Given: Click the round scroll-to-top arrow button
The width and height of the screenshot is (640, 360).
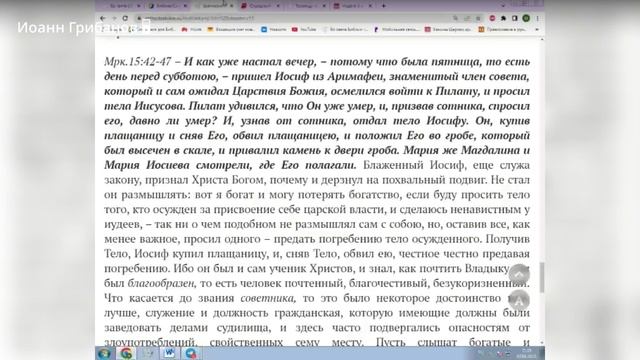Looking at the screenshot, I should click(x=519, y=274).
